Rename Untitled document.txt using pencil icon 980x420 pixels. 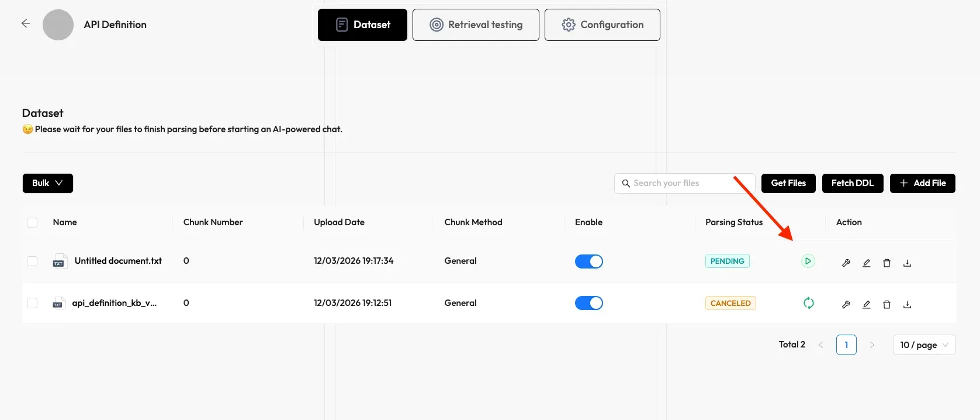[866, 263]
